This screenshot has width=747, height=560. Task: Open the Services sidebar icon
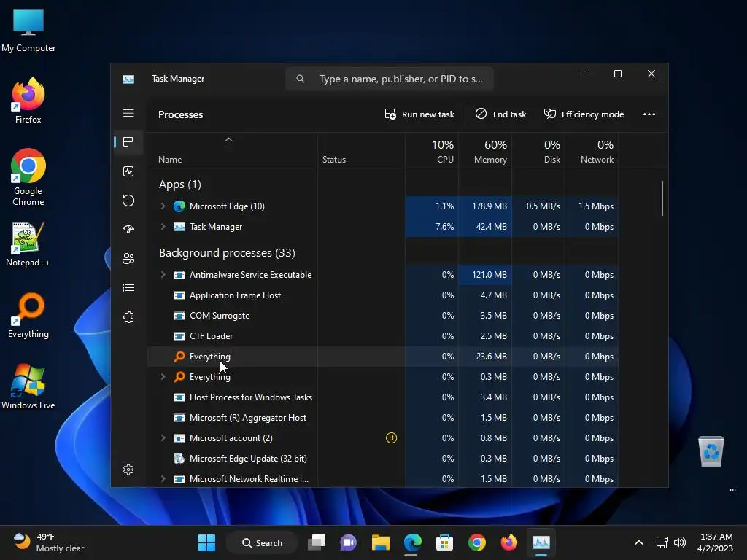[x=128, y=317]
